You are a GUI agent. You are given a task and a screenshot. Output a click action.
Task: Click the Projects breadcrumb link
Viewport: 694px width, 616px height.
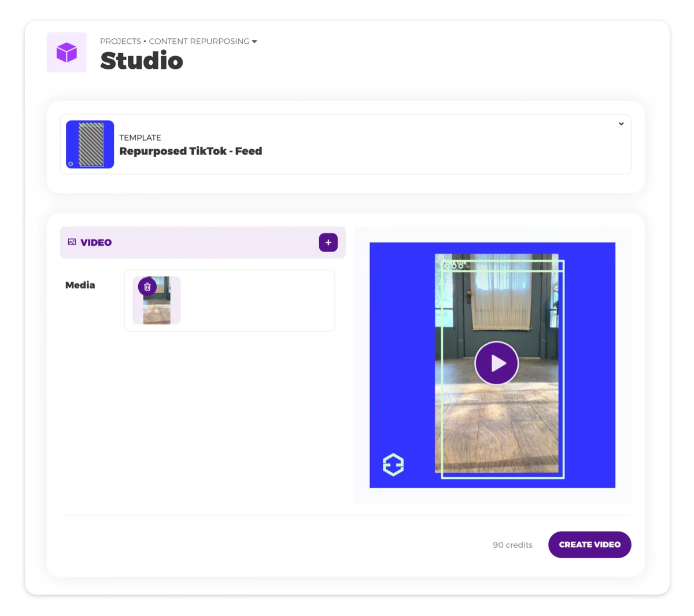pos(120,42)
